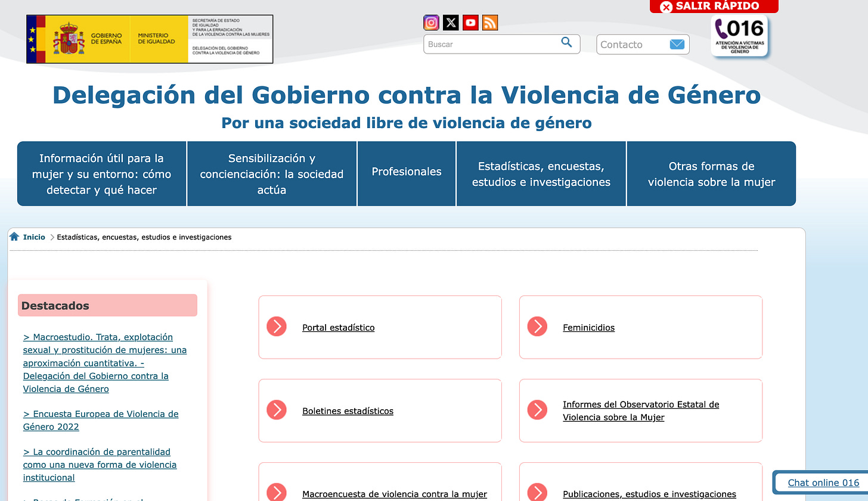
Task: Click the Gobierno de España ministry logo
Action: coord(150,39)
